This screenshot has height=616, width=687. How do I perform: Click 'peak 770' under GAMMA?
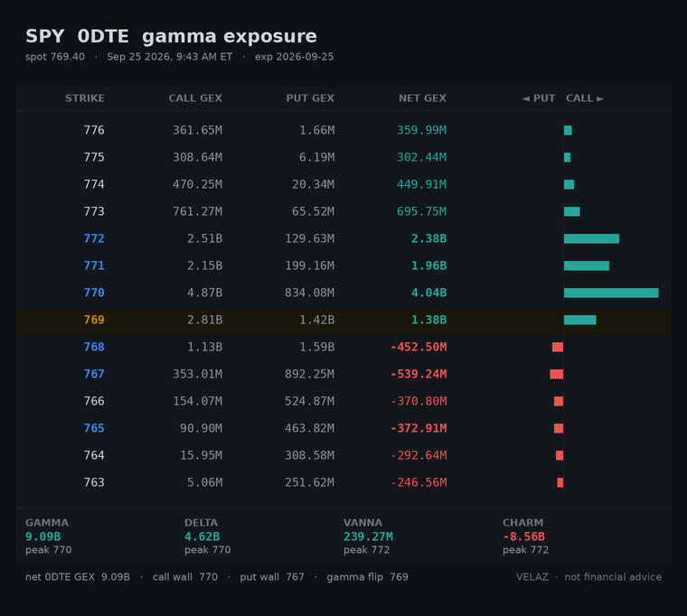tap(48, 550)
